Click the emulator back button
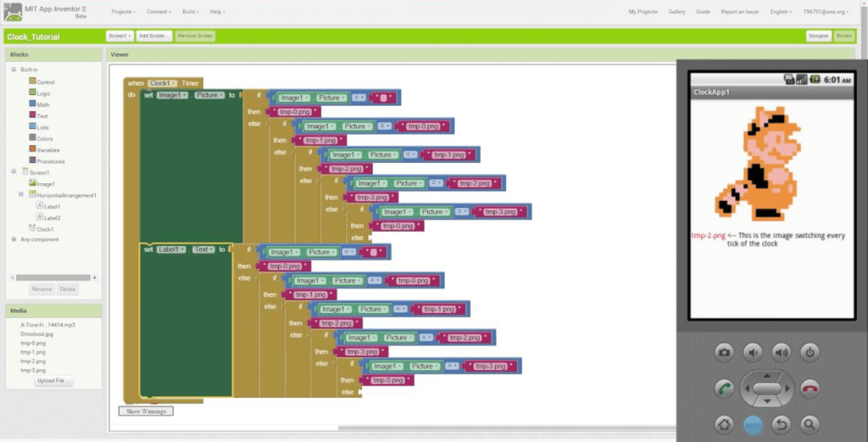 [x=781, y=425]
